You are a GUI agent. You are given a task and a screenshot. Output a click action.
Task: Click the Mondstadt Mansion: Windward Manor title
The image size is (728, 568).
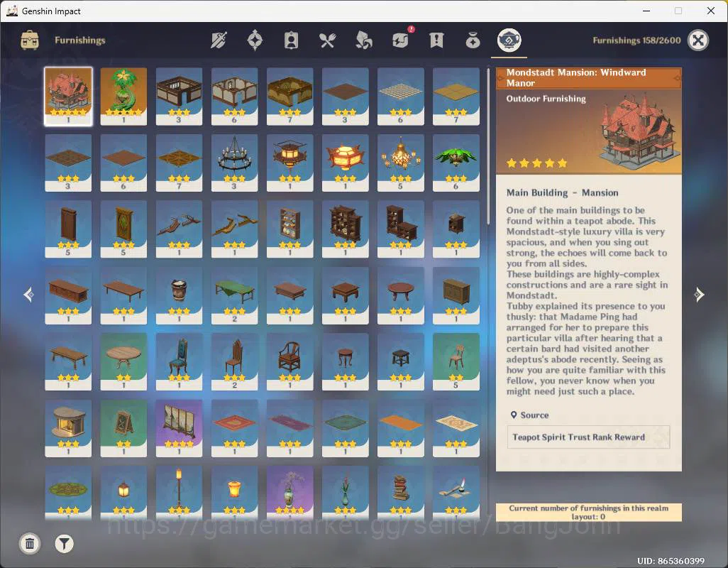[576, 77]
